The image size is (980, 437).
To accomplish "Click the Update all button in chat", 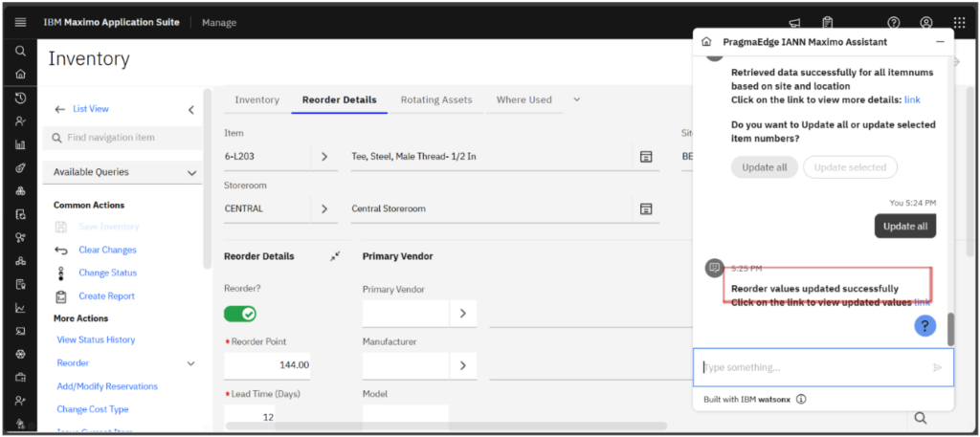I will 765,167.
